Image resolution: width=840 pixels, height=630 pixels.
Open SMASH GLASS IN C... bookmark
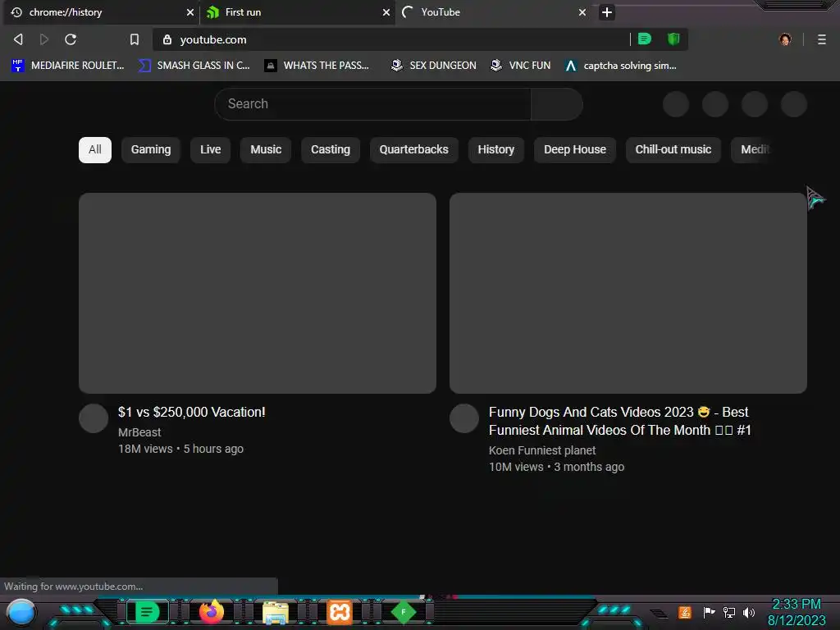[194, 66]
